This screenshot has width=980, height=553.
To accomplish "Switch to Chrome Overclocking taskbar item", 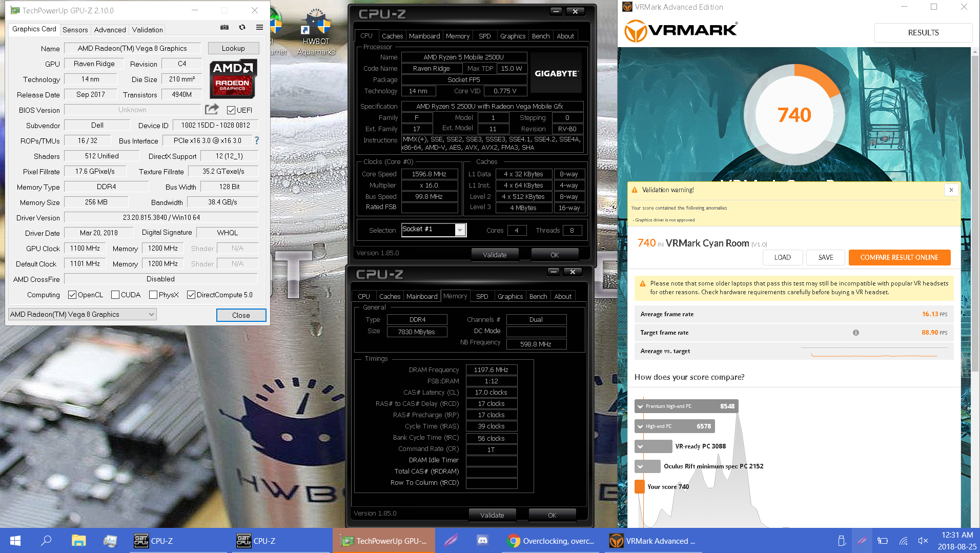I will (x=551, y=541).
